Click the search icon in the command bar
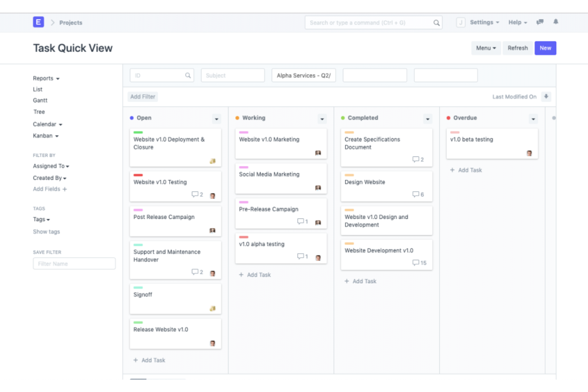 pos(436,23)
